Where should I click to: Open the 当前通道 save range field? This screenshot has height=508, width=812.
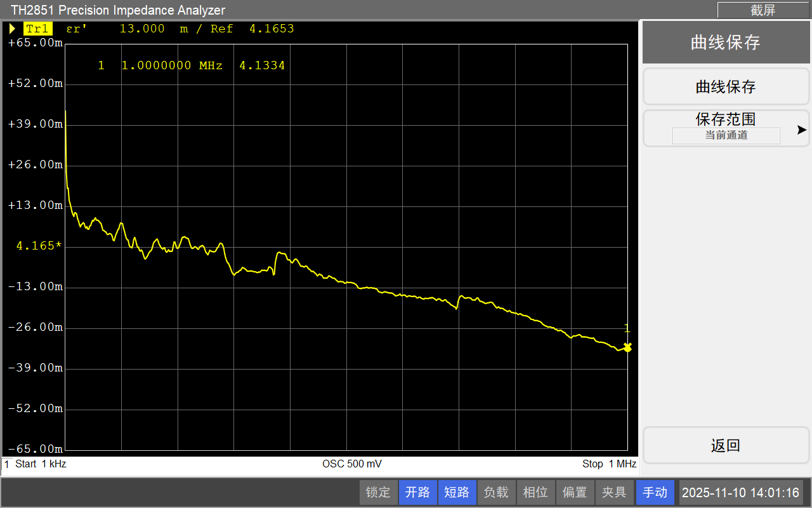tap(726, 135)
